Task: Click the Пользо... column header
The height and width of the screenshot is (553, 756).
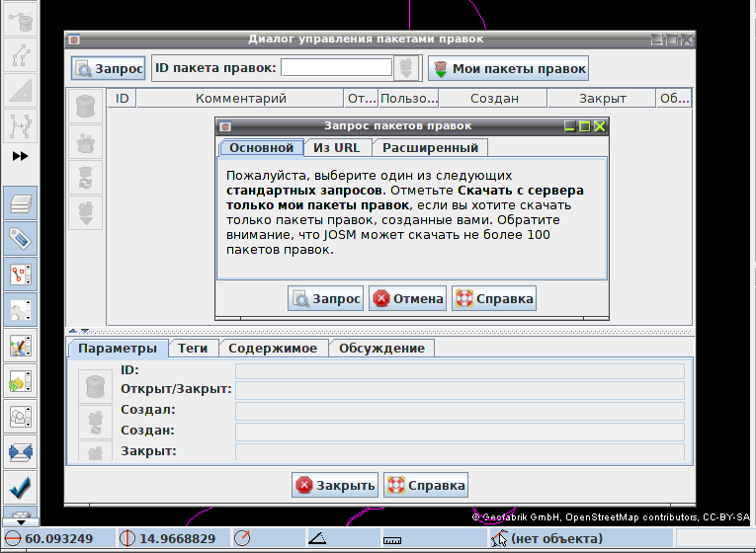Action: click(409, 99)
